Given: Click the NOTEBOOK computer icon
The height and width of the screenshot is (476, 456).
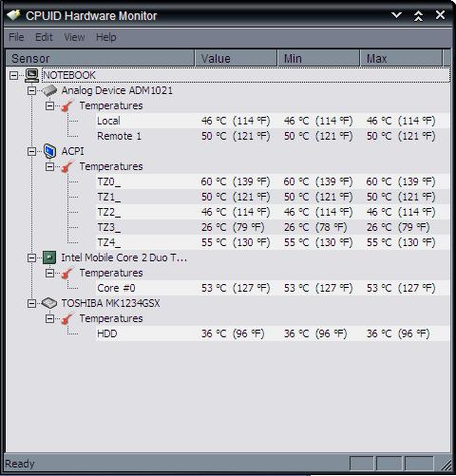Looking at the screenshot, I should tap(31, 75).
